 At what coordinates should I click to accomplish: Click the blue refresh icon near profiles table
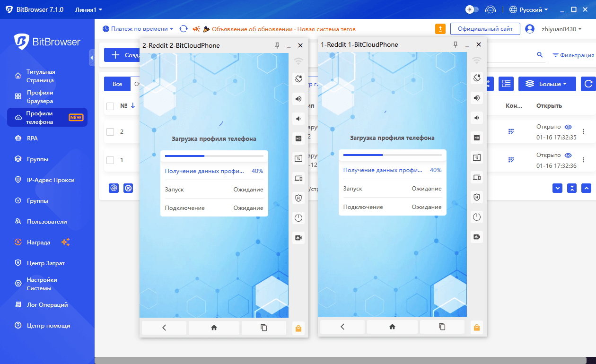click(587, 84)
